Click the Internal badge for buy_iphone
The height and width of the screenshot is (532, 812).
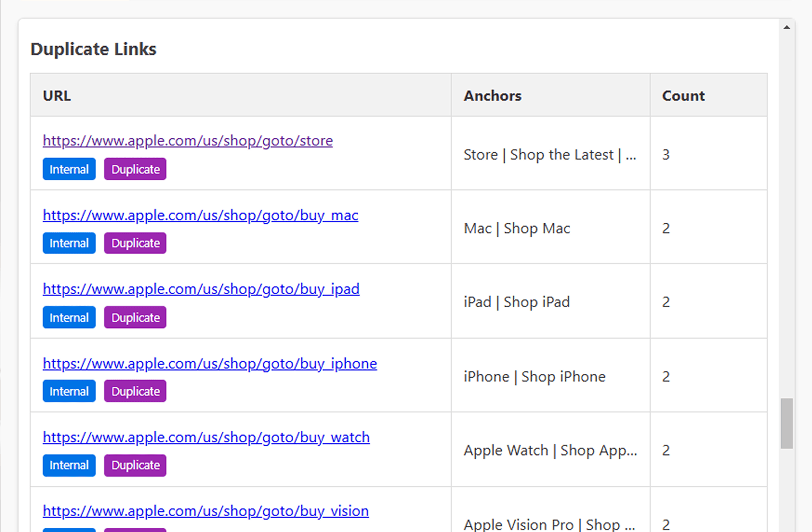click(68, 391)
